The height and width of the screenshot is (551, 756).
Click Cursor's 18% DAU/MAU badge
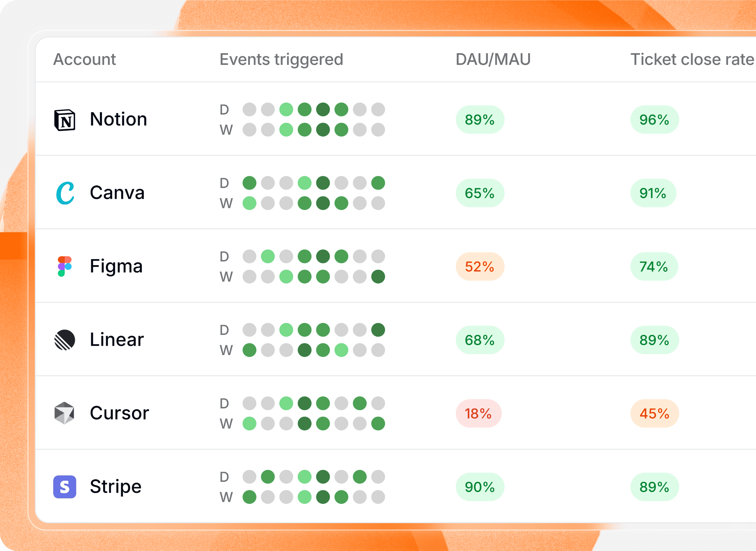point(478,414)
